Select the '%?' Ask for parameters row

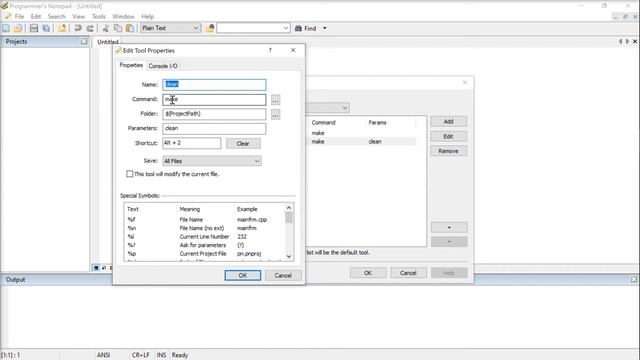(205, 245)
